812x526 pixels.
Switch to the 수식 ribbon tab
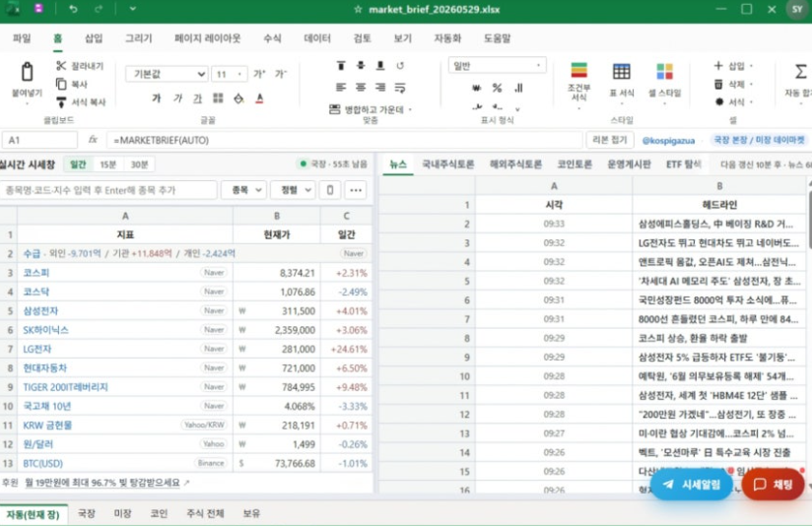[272, 38]
